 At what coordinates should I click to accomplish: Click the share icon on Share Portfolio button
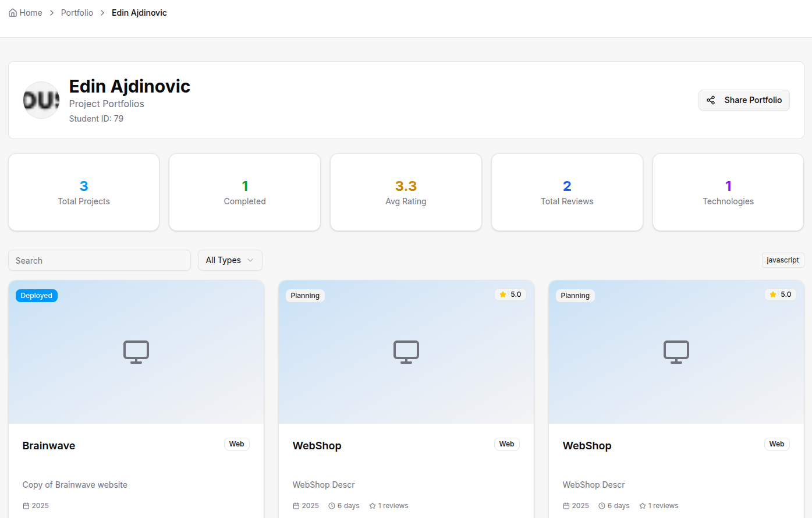click(x=711, y=100)
